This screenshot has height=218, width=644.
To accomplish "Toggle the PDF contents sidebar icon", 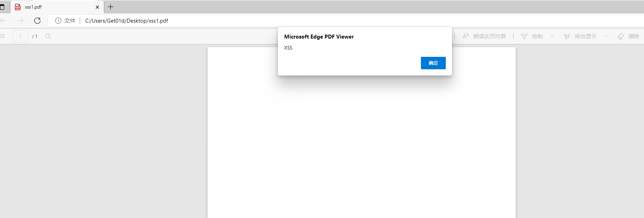I will (x=2, y=36).
